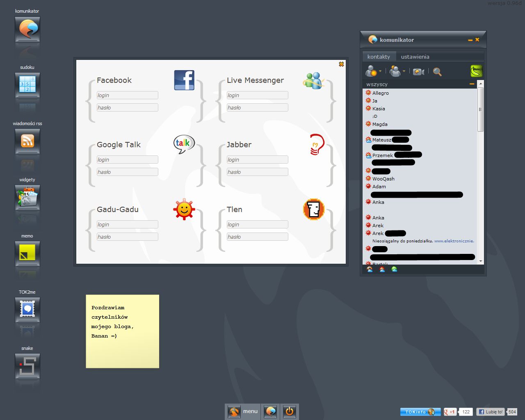Click the Google plus count 122
The height and width of the screenshot is (420, 525).
pyautogui.click(x=466, y=412)
